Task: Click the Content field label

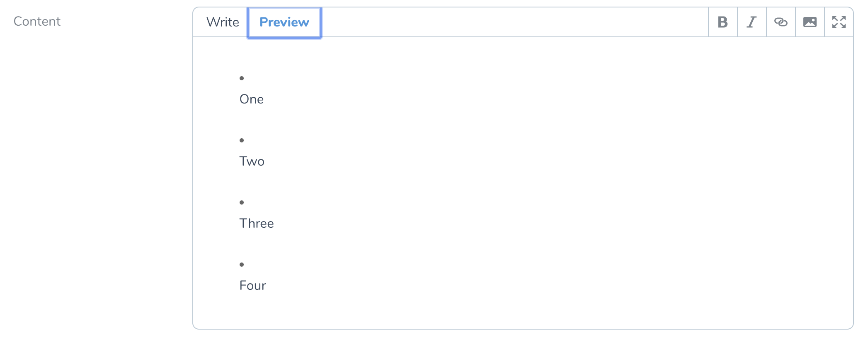Action: (x=36, y=21)
